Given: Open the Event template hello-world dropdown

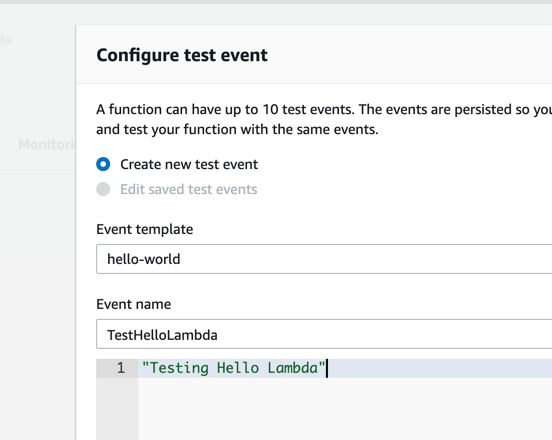Looking at the screenshot, I should point(324,259).
